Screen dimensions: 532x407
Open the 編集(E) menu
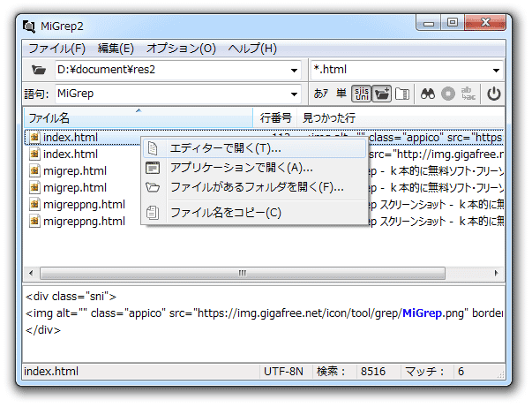coord(116,49)
